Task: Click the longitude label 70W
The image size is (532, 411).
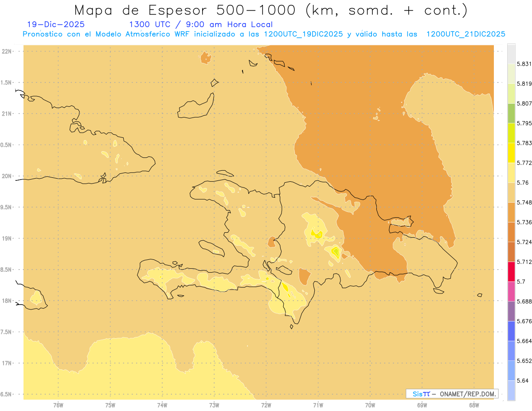Action: (x=370, y=405)
